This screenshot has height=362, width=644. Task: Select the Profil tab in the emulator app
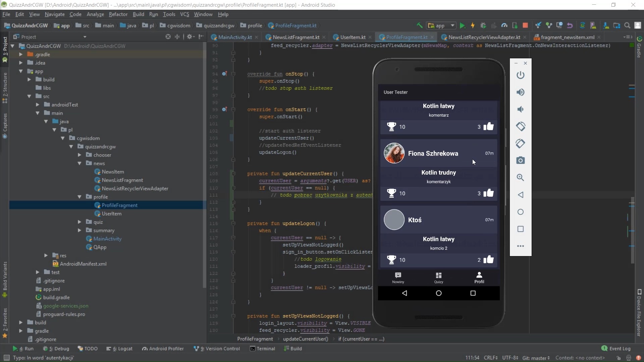coord(479,278)
